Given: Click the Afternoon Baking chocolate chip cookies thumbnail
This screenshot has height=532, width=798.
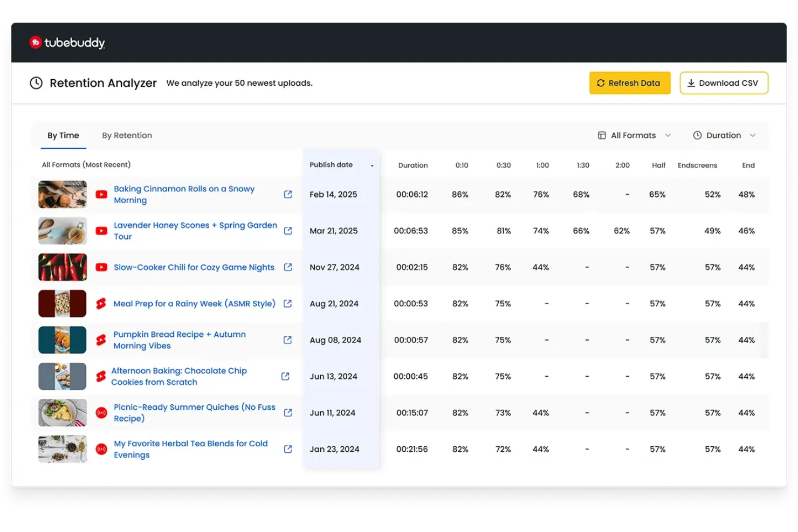Looking at the screenshot, I should [x=62, y=376].
